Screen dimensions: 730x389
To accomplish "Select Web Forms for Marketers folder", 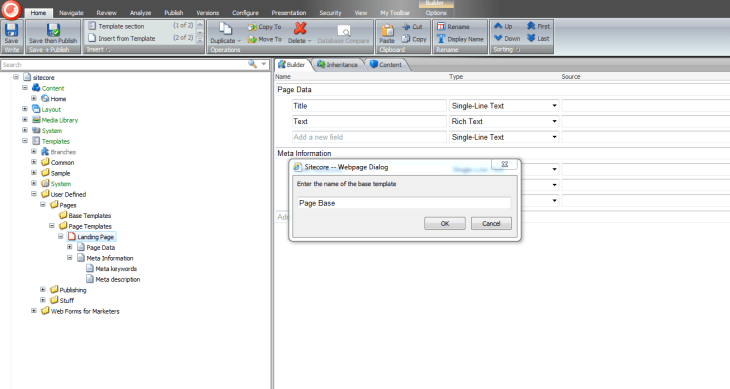I will click(x=80, y=311).
